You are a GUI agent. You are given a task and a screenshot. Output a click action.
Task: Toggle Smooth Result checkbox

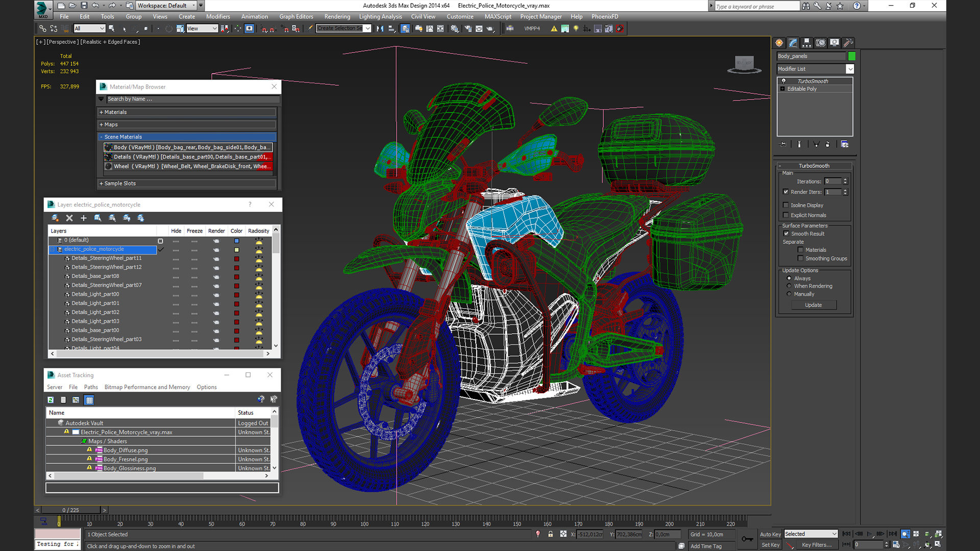click(x=786, y=234)
